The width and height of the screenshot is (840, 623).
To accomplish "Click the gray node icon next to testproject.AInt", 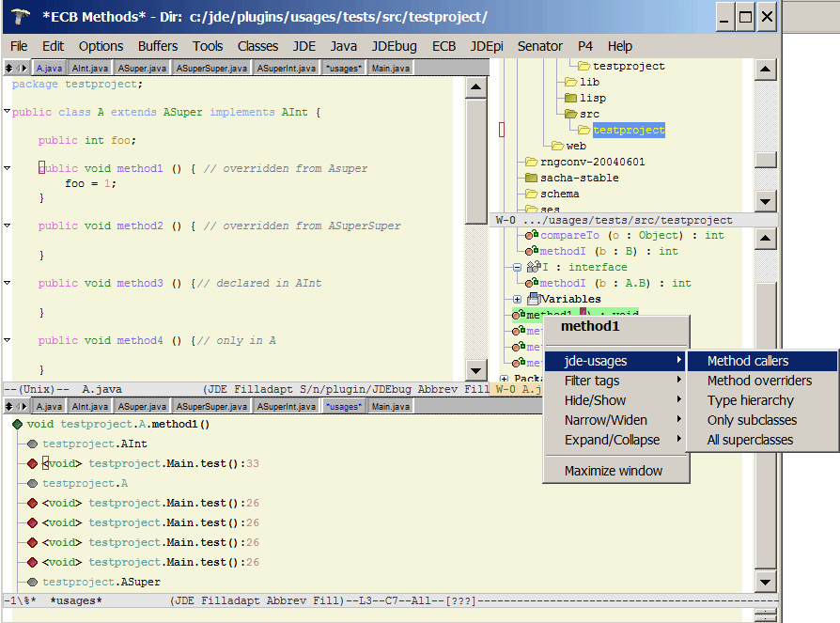I will point(33,444).
